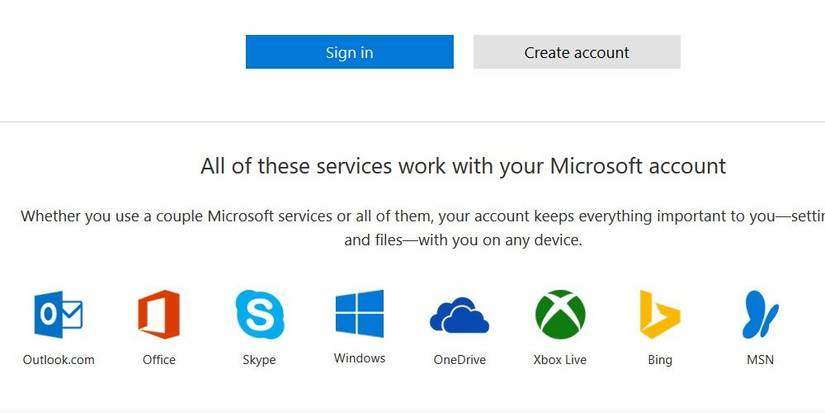The height and width of the screenshot is (413, 825).
Task: Select the Office text label
Action: 159,360
